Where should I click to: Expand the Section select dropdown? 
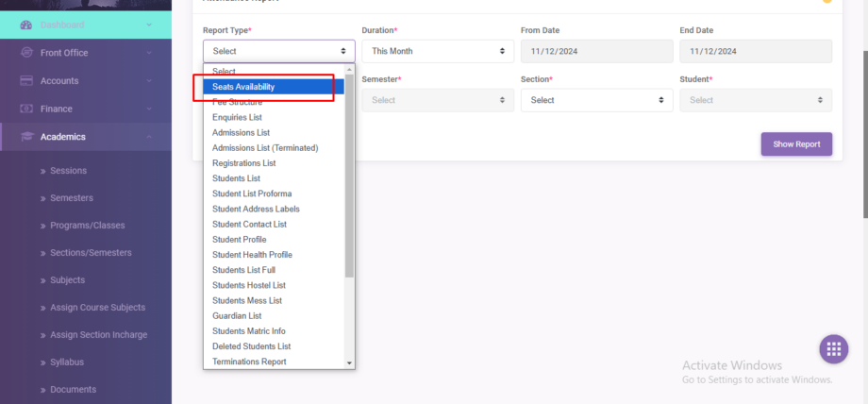pyautogui.click(x=596, y=100)
